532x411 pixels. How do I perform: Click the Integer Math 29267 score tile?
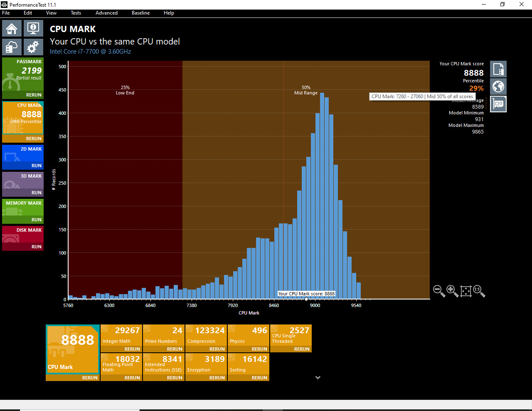[121, 335]
